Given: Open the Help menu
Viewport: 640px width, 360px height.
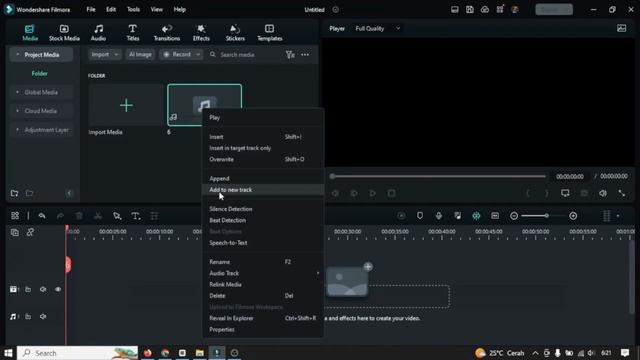Looking at the screenshot, I should 180,9.
